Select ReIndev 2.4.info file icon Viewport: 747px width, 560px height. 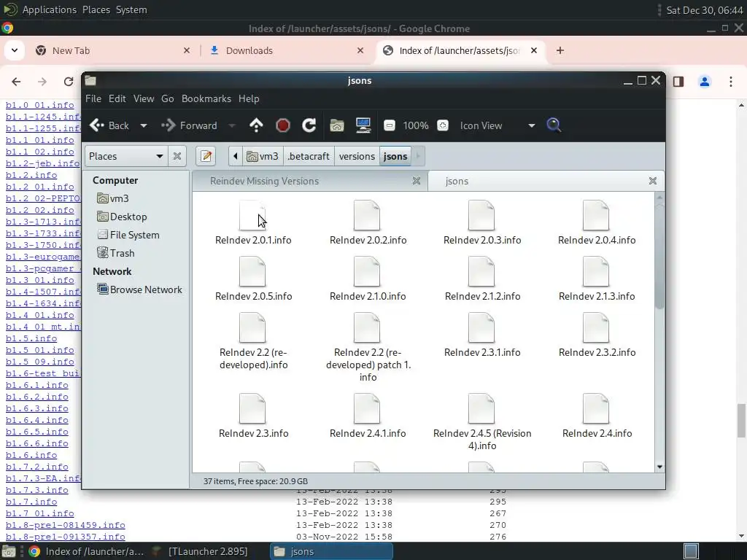click(x=596, y=408)
